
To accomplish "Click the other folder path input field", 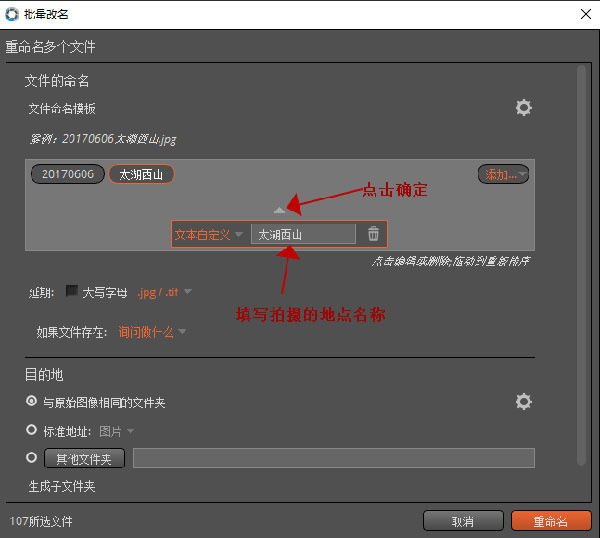I will [334, 458].
